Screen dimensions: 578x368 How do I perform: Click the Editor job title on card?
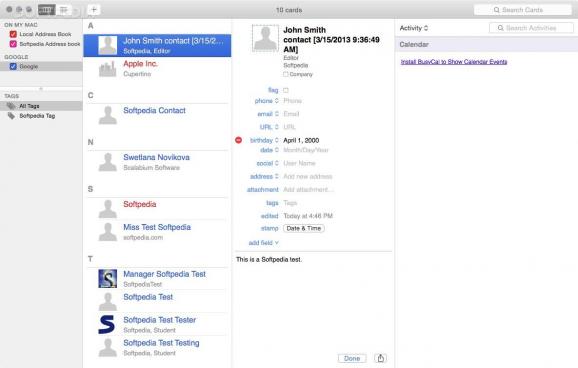(x=291, y=58)
